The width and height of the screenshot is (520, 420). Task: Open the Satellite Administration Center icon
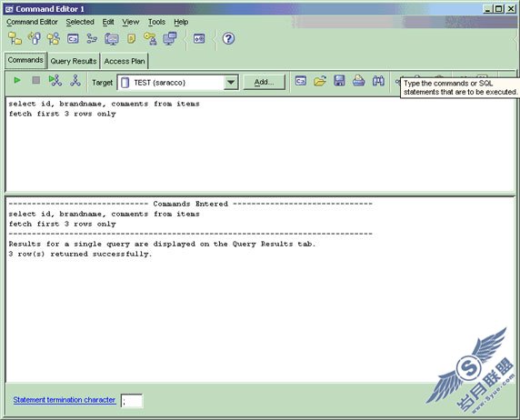click(x=53, y=38)
